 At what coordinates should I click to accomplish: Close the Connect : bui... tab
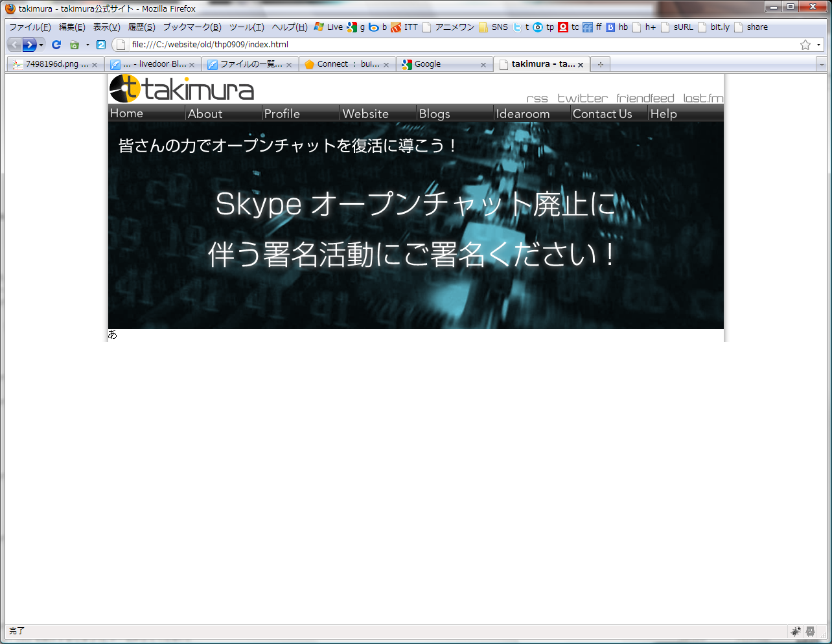tap(386, 65)
